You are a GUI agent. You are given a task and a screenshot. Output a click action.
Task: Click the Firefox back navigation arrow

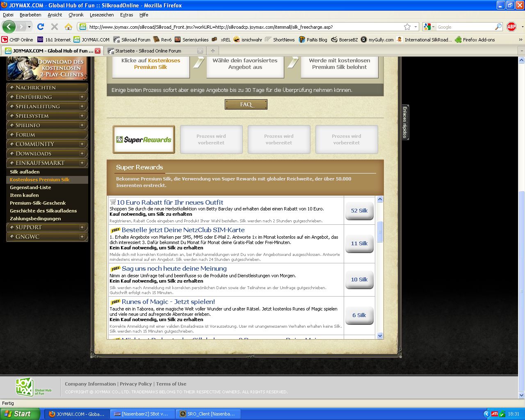point(9,27)
